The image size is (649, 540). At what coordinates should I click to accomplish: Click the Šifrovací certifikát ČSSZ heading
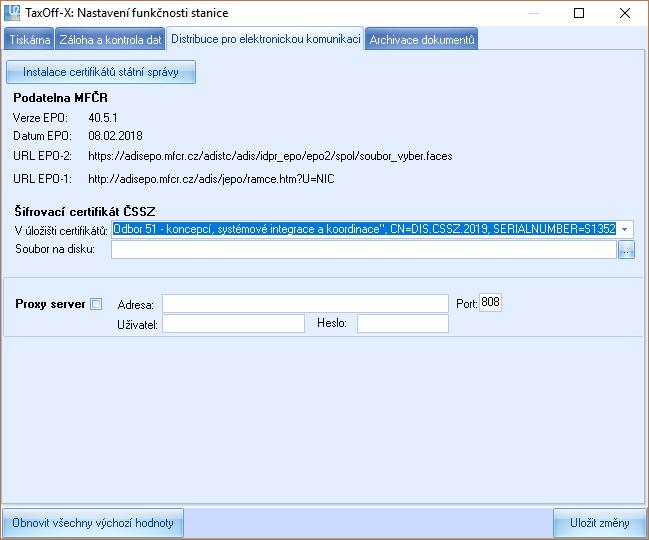click(85, 211)
